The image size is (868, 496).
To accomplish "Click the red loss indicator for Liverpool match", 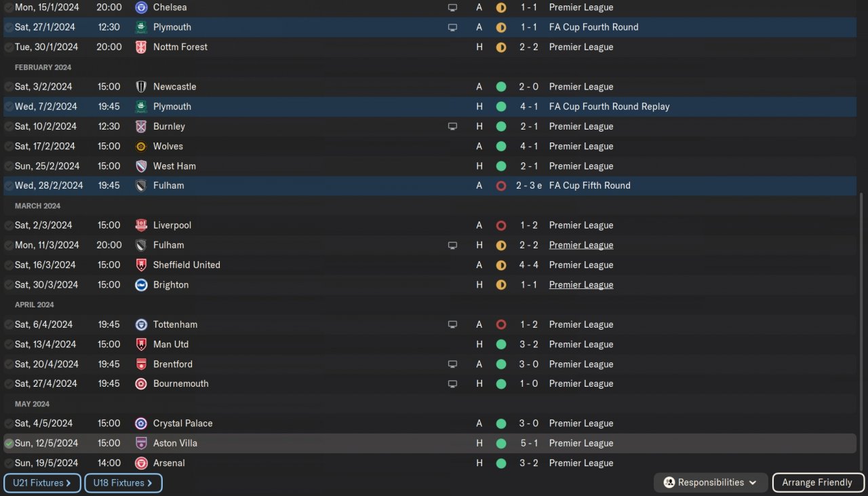I will pos(501,225).
